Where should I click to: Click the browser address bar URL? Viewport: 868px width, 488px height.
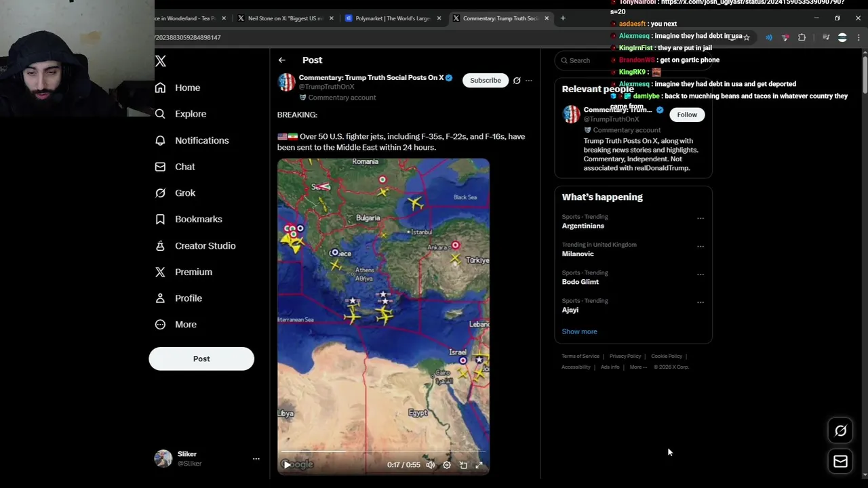click(188, 37)
